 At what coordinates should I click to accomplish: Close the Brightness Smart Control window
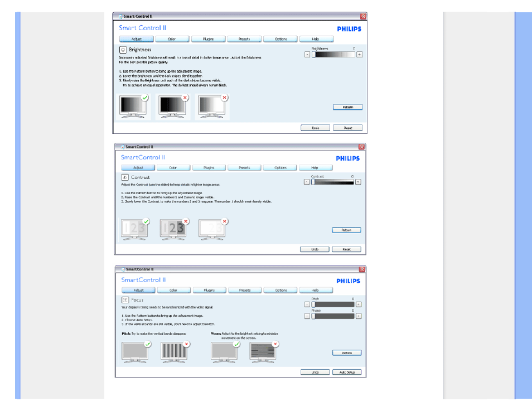363,16
